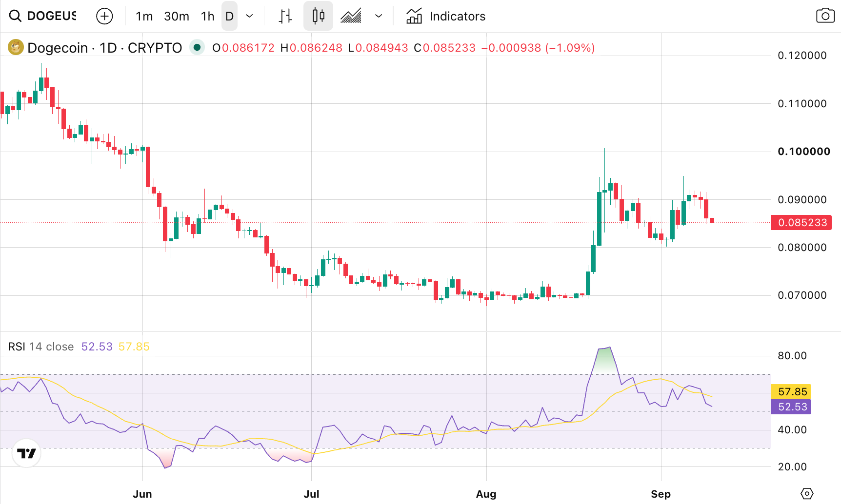841x504 pixels.
Task: Click the 80.00 RSI axis label
Action: pyautogui.click(x=792, y=356)
